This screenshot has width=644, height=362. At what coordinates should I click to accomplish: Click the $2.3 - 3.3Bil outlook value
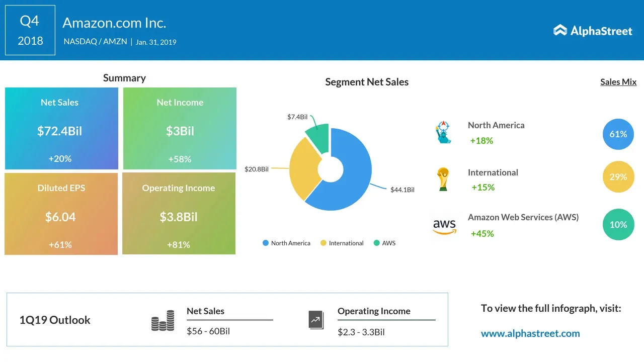361,332
